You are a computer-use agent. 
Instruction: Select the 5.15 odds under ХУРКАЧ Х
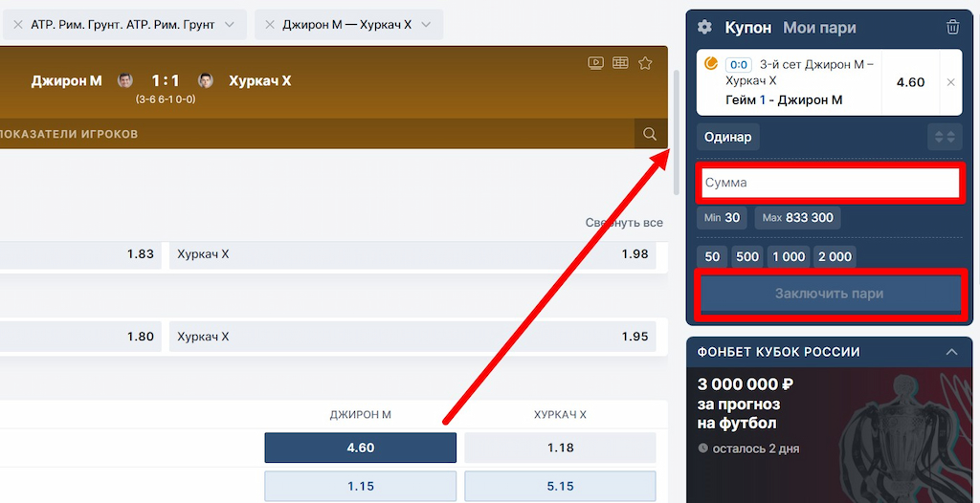click(x=560, y=486)
